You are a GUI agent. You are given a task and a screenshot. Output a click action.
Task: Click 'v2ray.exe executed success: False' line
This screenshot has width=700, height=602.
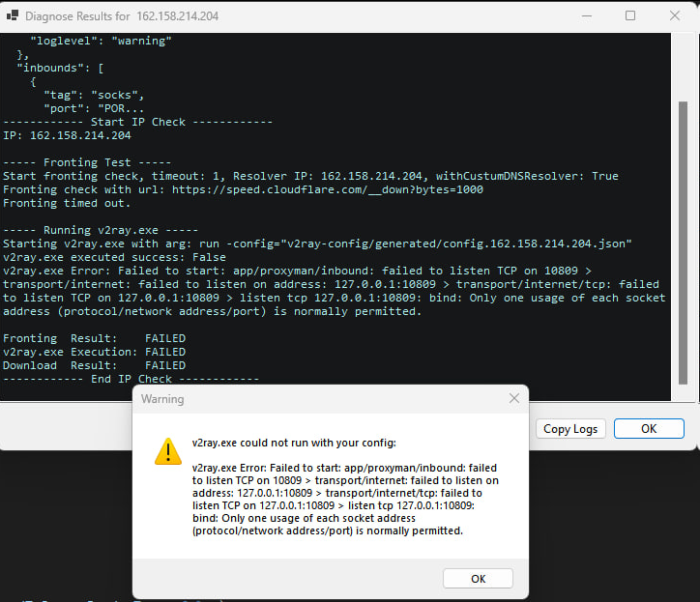(114, 257)
